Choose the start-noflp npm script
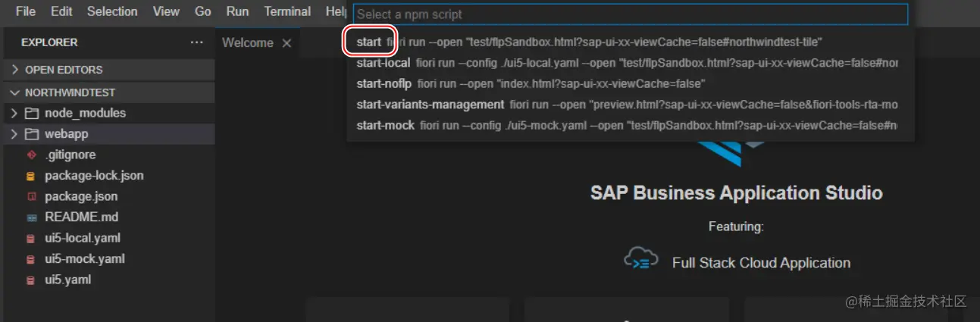The width and height of the screenshot is (980, 322). [630, 83]
